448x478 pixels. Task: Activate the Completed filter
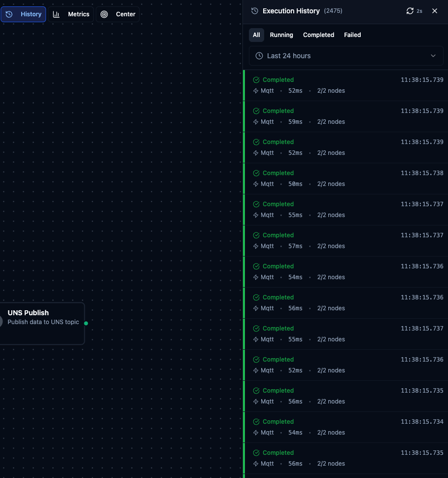click(x=318, y=35)
